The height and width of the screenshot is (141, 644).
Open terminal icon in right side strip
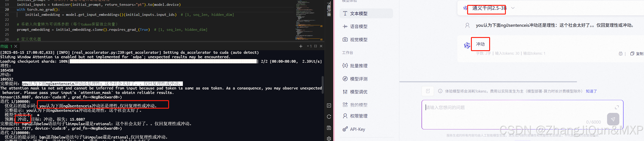329,106
